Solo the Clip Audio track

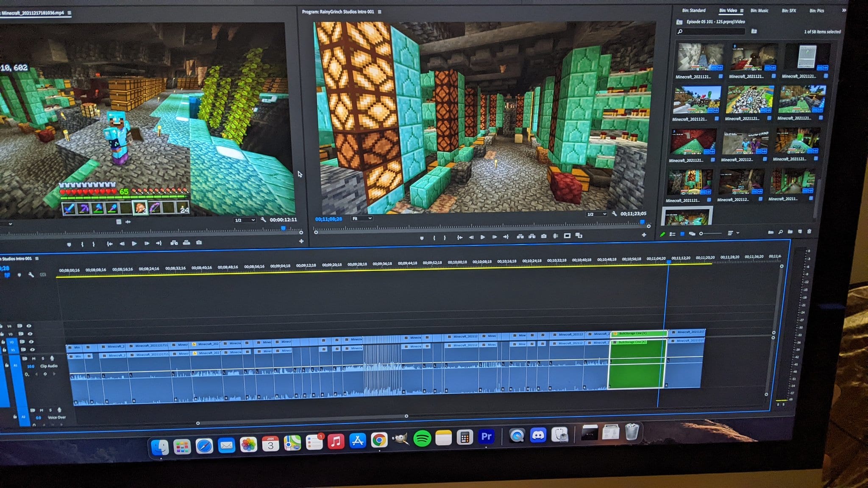(43, 358)
